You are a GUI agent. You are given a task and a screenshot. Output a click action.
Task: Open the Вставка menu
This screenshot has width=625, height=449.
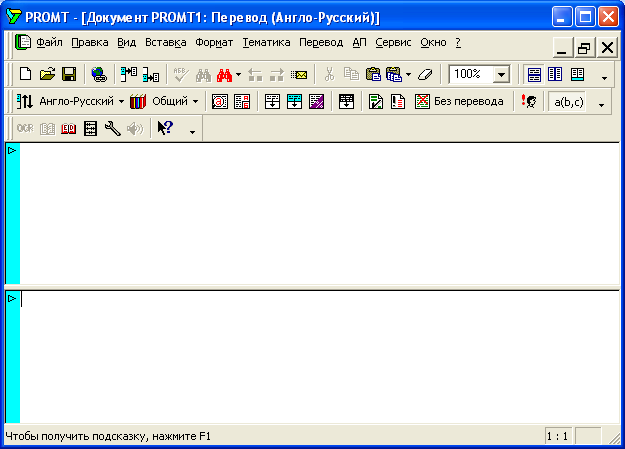click(x=165, y=42)
